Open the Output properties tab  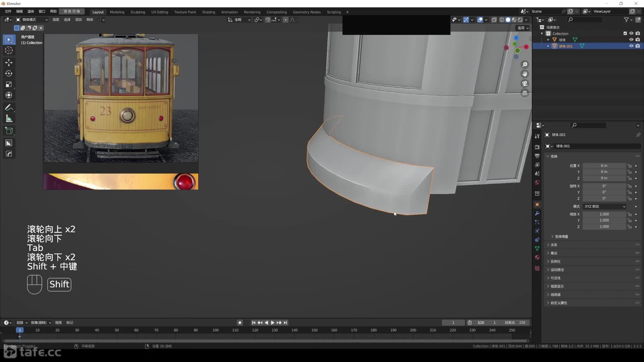click(537, 156)
